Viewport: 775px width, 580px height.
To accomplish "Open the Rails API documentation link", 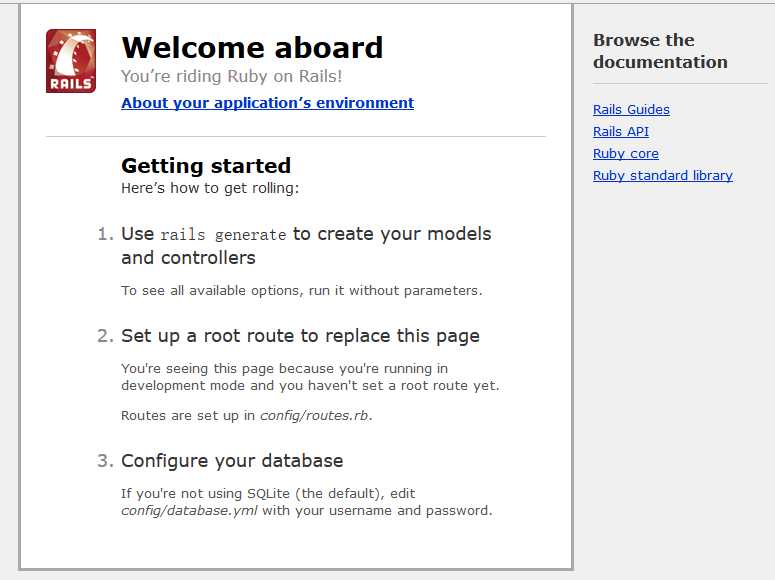I will 621,132.
